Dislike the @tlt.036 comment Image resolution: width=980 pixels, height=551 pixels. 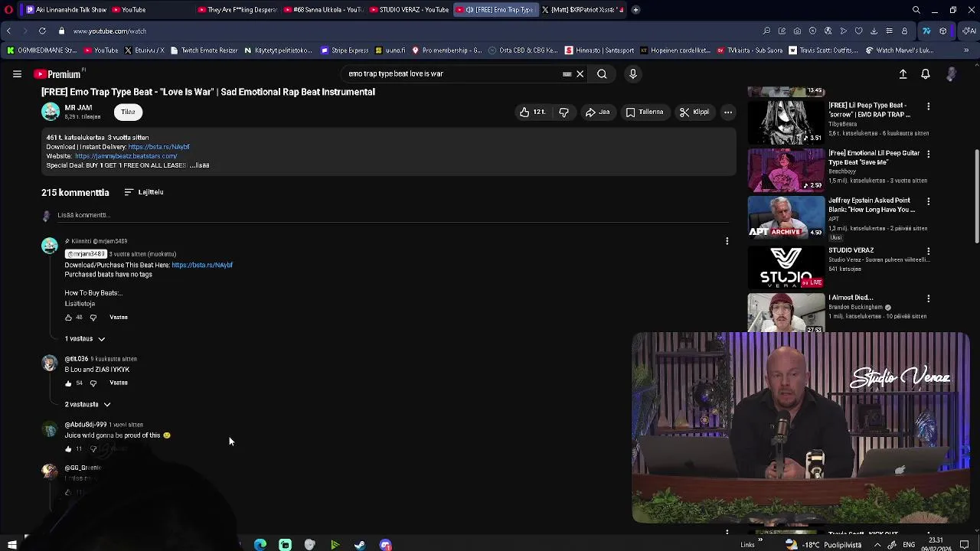[x=93, y=383]
